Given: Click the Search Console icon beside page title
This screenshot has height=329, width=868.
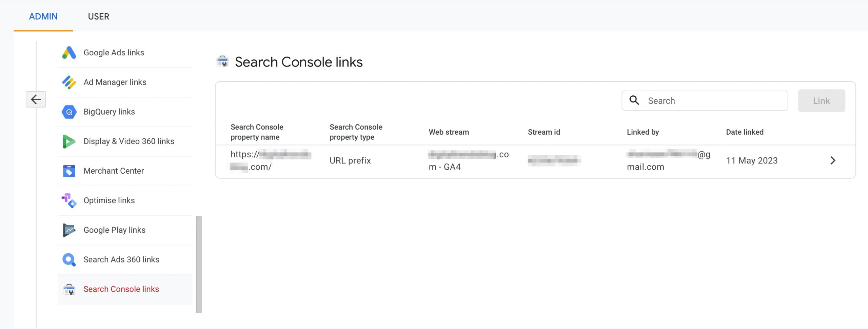Looking at the screenshot, I should (222, 62).
